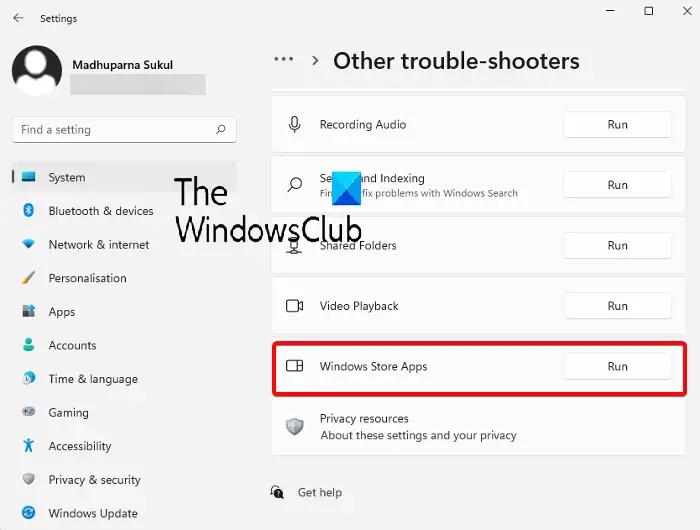Open the Apps settings page
700x530 pixels.
(x=124, y=311)
